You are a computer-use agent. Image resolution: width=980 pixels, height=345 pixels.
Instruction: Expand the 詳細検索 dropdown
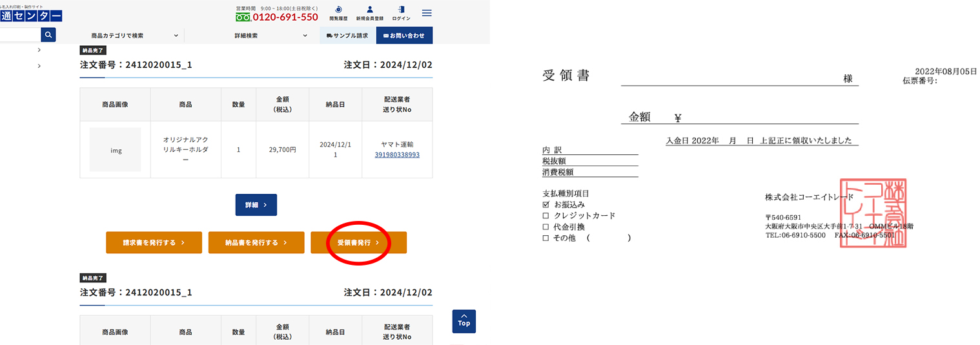[x=271, y=36]
